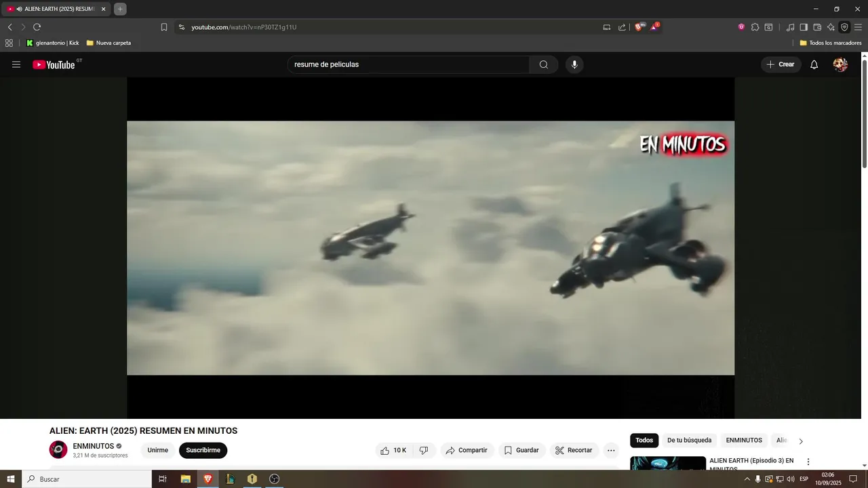This screenshot has height=488, width=868.
Task: Click the Crear button
Action: tap(781, 64)
